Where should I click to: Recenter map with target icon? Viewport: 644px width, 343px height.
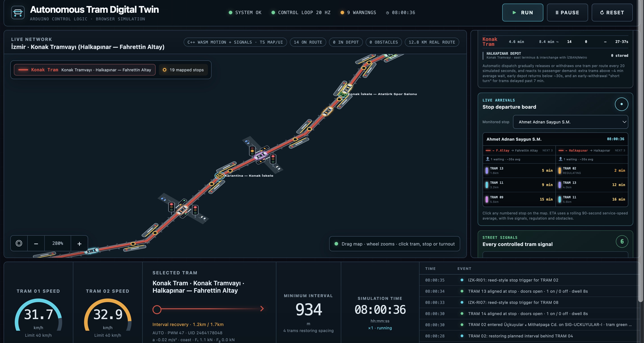[x=19, y=243]
